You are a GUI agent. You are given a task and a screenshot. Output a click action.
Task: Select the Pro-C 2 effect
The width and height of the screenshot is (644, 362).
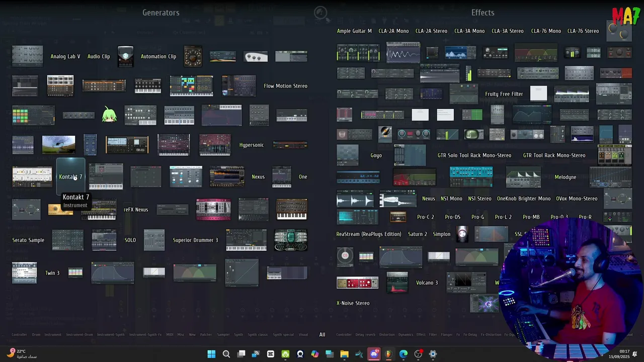(426, 217)
